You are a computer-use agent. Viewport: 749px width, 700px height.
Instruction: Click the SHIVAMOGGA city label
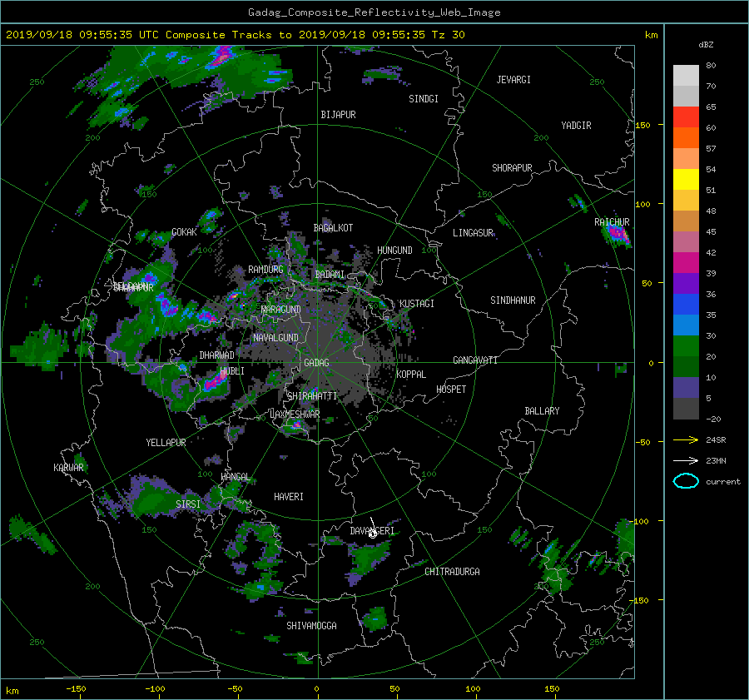(x=311, y=625)
